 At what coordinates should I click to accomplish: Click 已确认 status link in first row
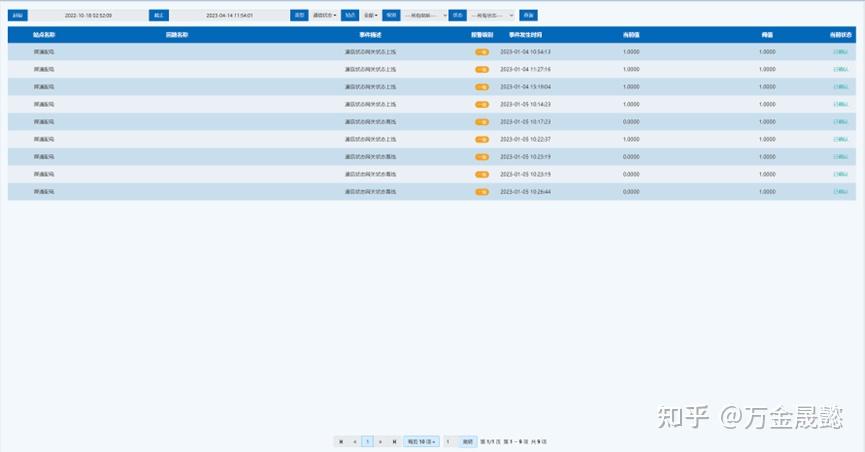pyautogui.click(x=839, y=51)
